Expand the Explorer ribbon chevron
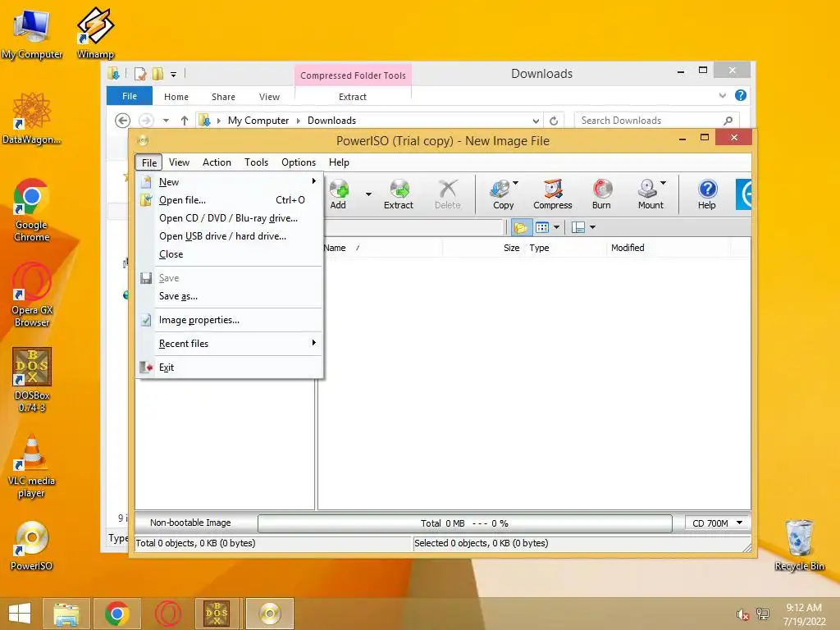 pyautogui.click(x=722, y=95)
